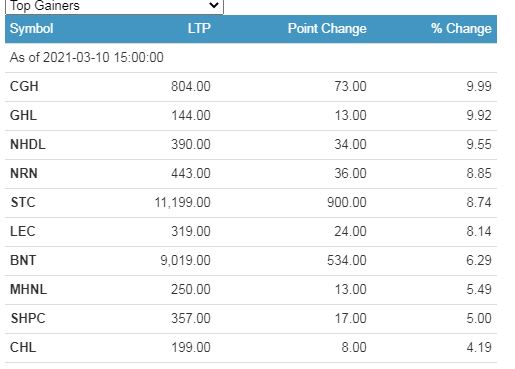The width and height of the screenshot is (515, 369).
Task: Open the Top Gainers dropdown
Action: coord(114,6)
